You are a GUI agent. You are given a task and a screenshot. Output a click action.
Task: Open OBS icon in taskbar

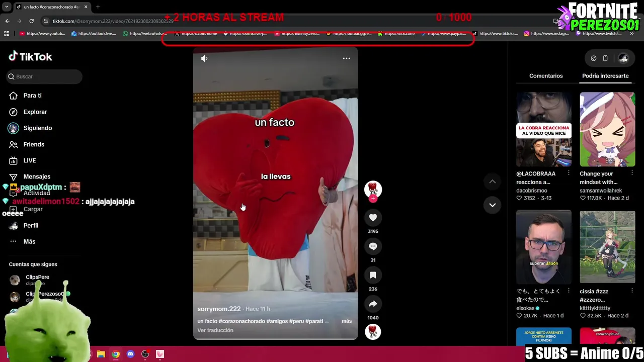point(145,354)
